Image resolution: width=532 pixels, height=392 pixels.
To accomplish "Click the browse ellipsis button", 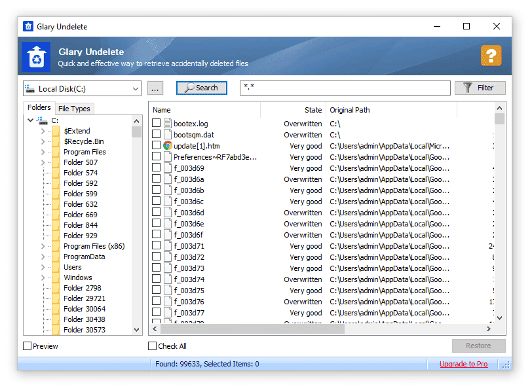I will (x=155, y=88).
